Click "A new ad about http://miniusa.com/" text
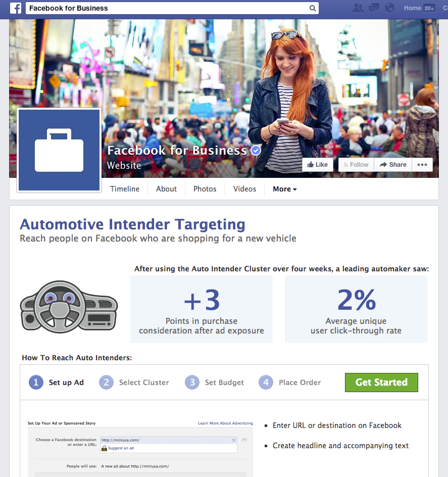 [135, 466]
